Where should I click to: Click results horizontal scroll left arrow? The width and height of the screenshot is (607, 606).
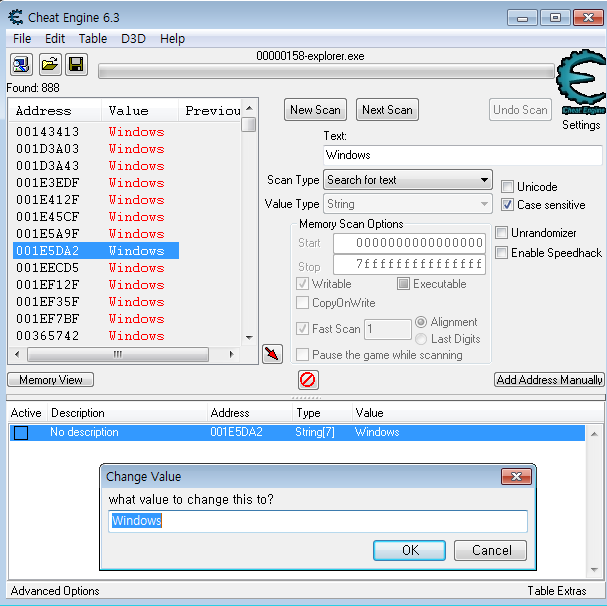(x=17, y=354)
